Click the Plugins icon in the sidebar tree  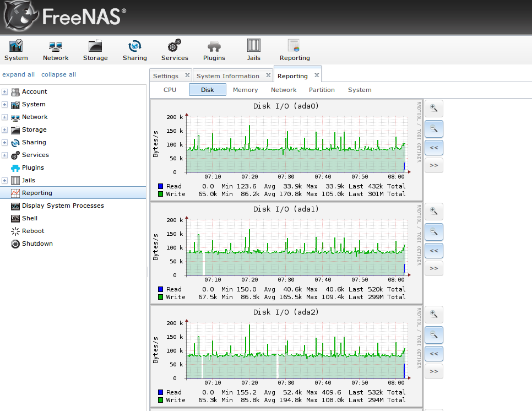(15, 168)
